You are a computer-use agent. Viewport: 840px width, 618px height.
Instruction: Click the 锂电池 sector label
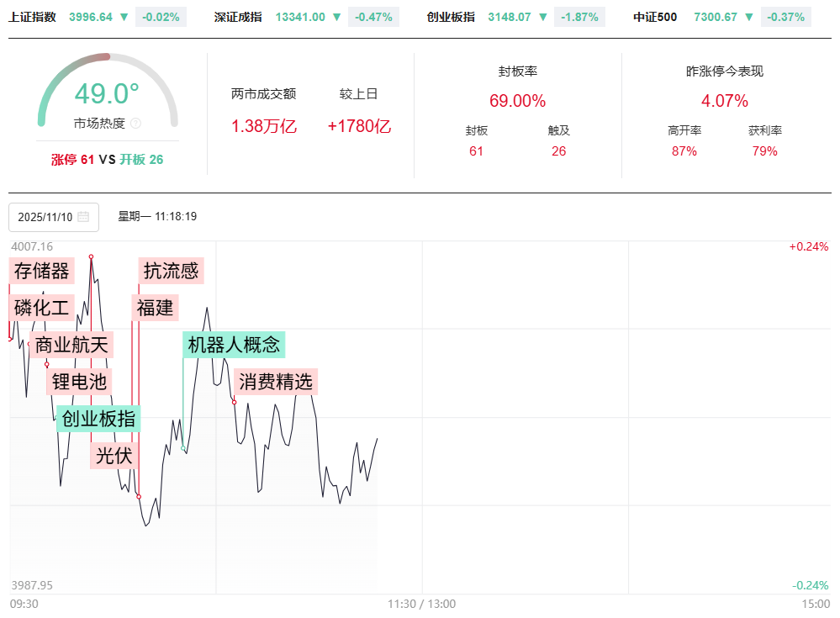(80, 382)
